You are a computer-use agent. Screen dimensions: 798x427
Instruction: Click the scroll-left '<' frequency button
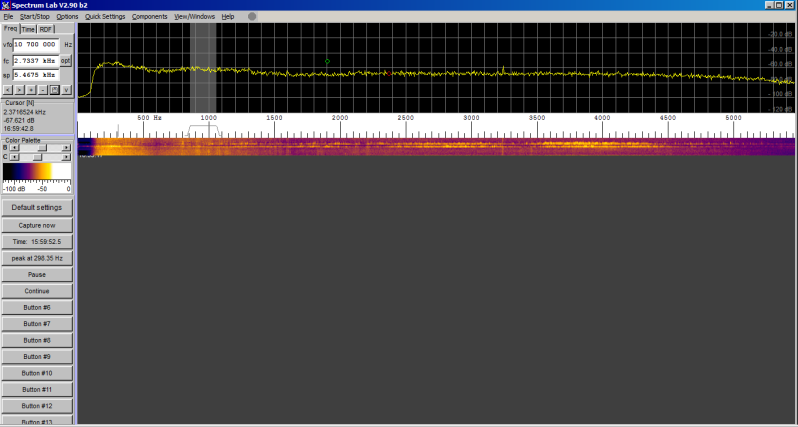pyautogui.click(x=8, y=90)
